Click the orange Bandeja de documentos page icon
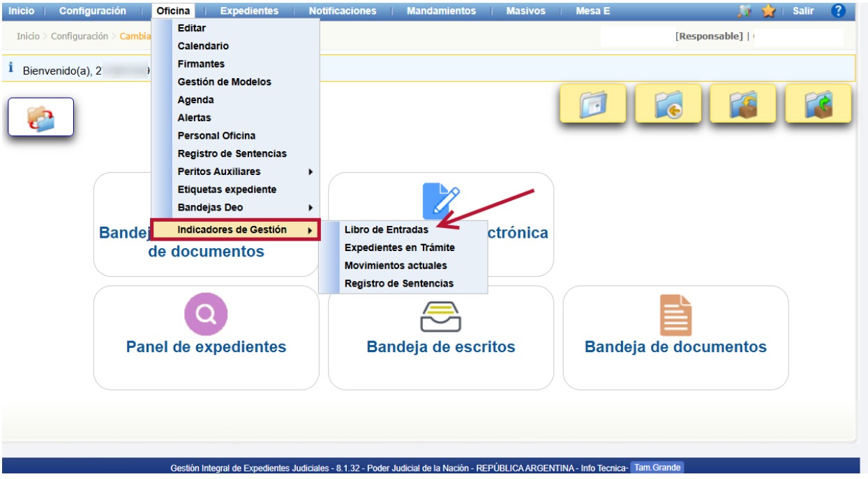The image size is (868, 479). pos(675,314)
